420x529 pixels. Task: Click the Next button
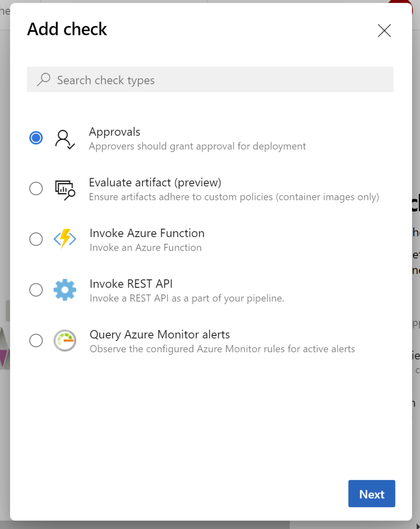point(372,494)
